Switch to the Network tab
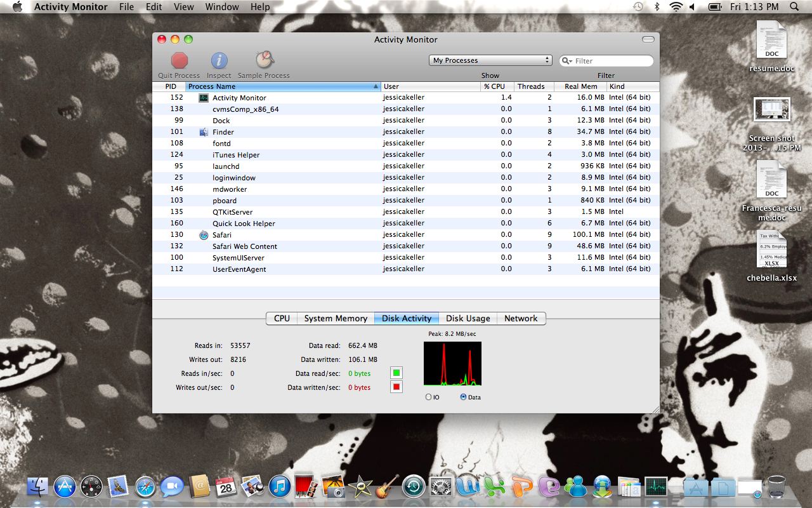812x508 pixels. coord(521,319)
